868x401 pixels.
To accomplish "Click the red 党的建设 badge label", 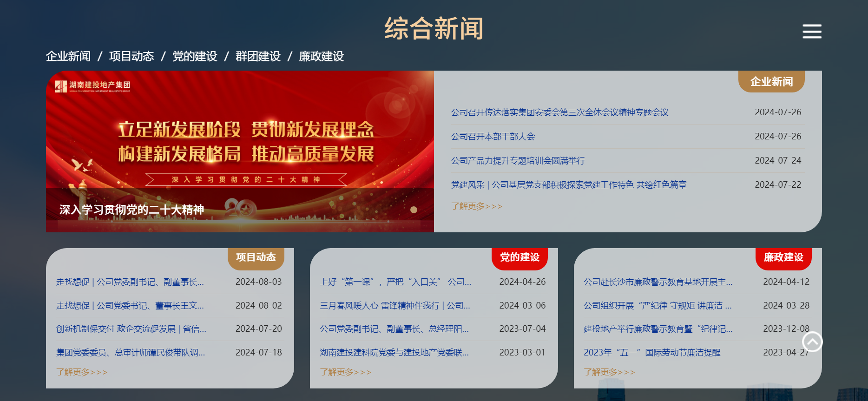I will point(519,257).
